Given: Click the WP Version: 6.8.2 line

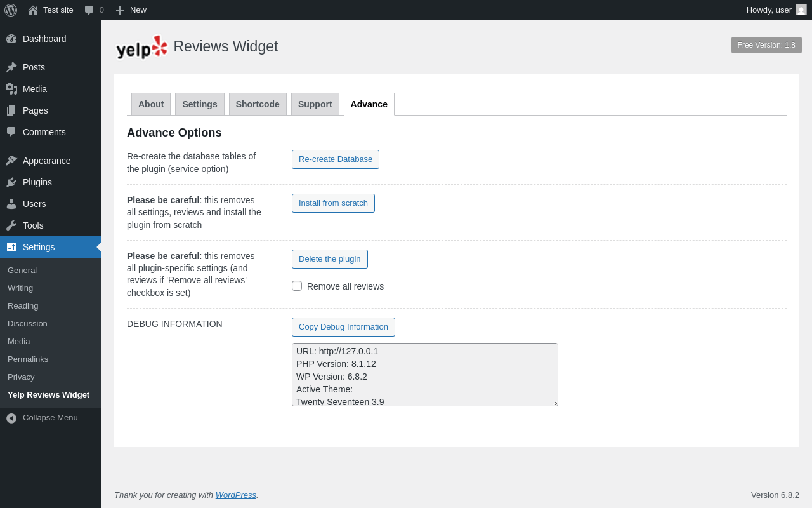Looking at the screenshot, I should tap(332, 377).
